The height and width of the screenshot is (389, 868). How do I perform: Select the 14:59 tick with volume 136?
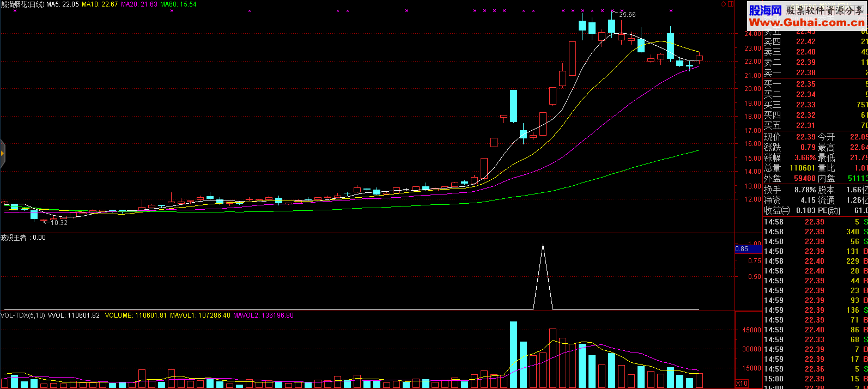point(815,311)
